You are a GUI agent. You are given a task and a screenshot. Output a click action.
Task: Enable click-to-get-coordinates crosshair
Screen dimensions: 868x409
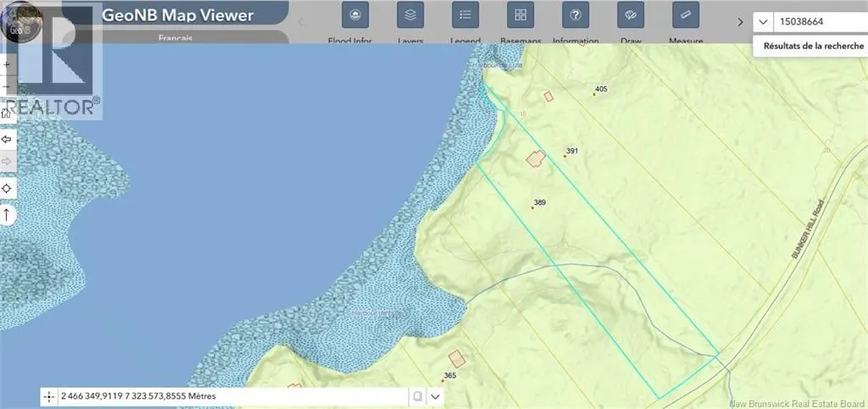48,397
